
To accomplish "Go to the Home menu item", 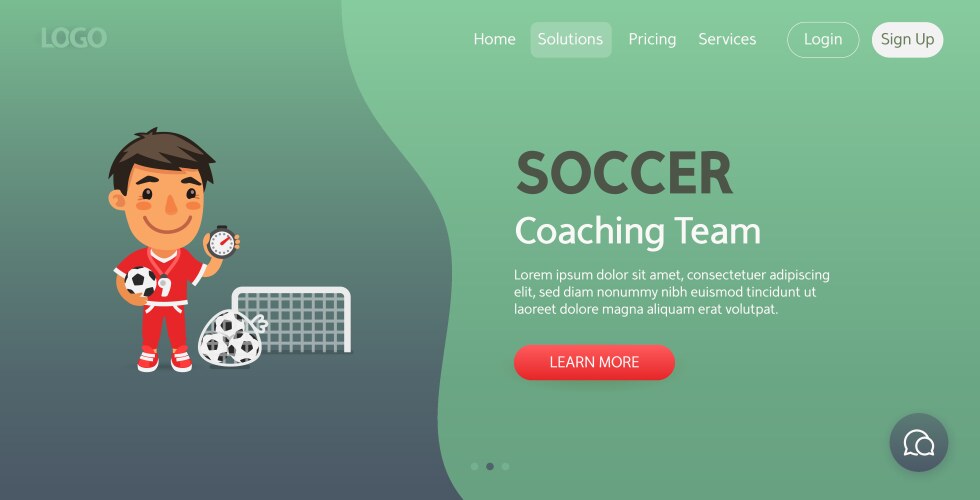I will pos(494,39).
